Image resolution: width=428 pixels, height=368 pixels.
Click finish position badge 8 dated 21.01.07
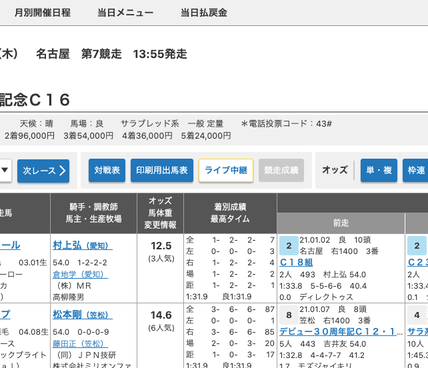pyautogui.click(x=289, y=315)
